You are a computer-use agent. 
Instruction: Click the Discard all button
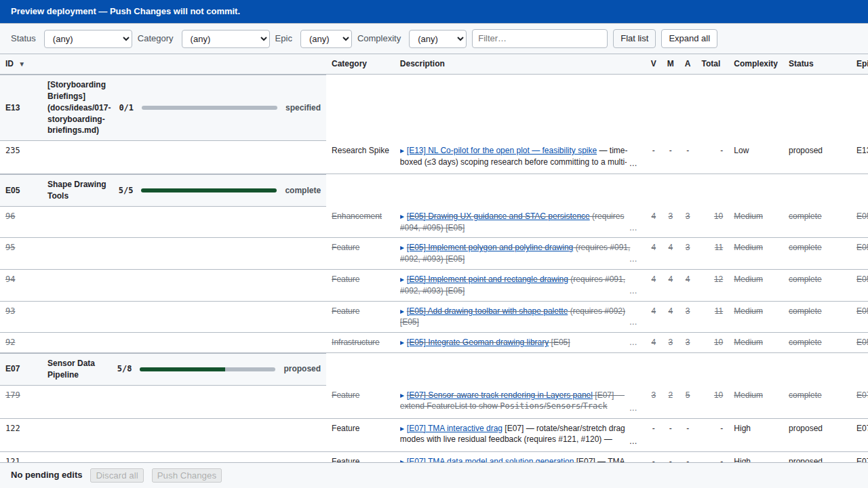117,475
